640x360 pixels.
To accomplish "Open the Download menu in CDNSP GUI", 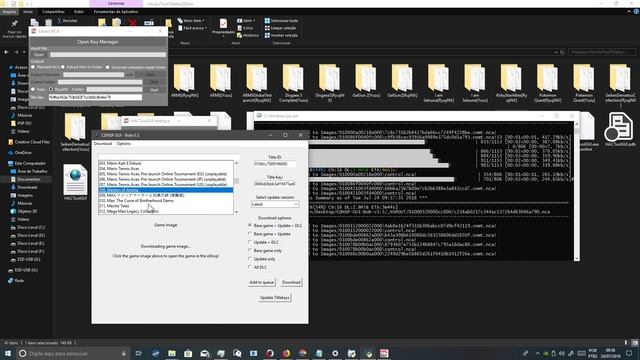I will (102, 144).
